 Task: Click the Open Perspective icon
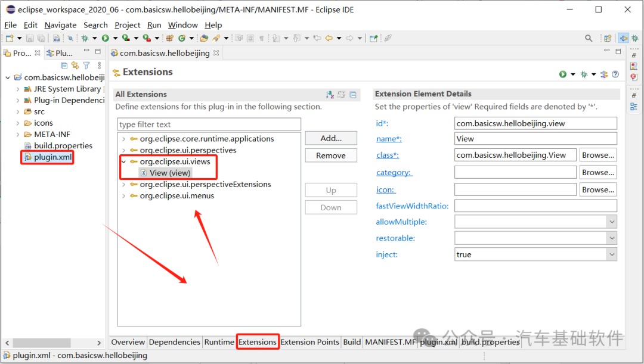[608, 38]
